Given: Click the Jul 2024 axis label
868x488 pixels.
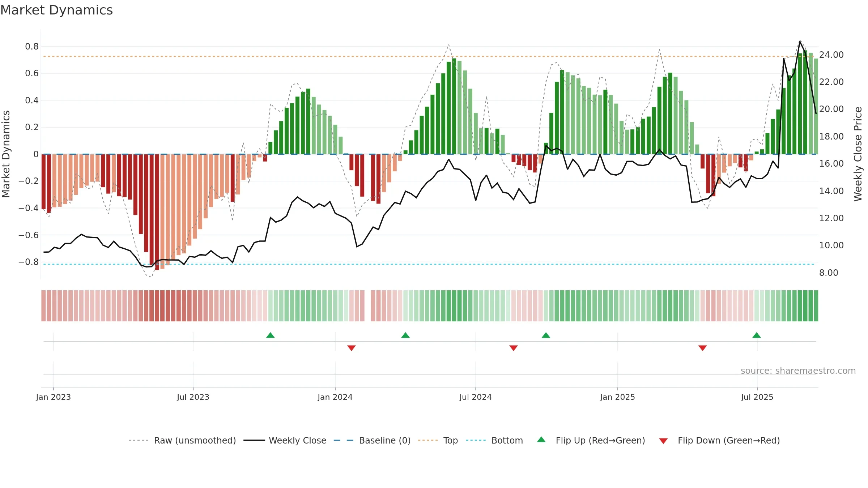Looking at the screenshot, I should pos(476,397).
